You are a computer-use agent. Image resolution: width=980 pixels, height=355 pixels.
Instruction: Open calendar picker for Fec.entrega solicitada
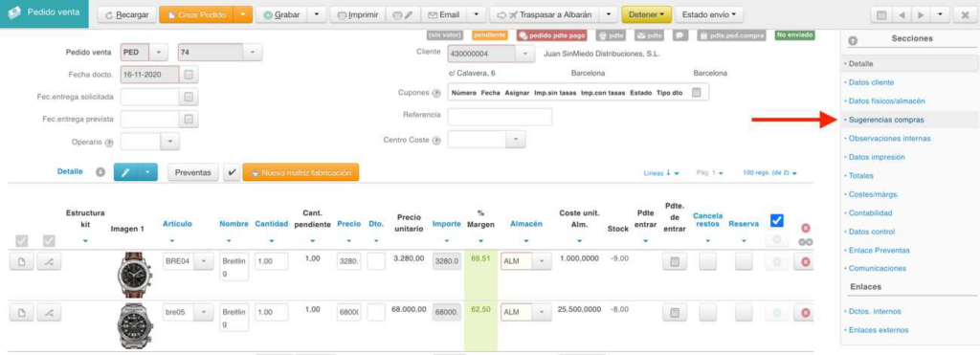coord(189,97)
